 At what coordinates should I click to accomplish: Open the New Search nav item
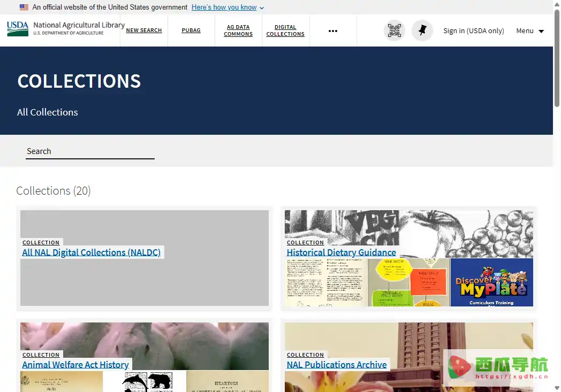coord(144,30)
